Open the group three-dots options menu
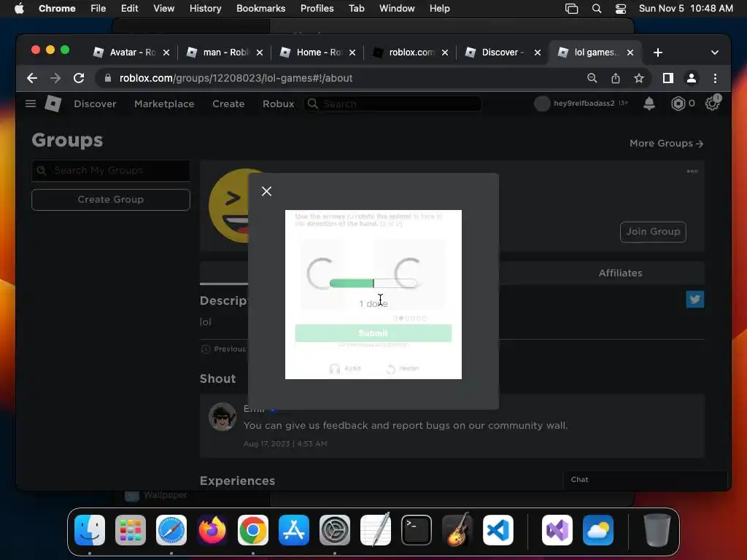Image resolution: width=747 pixels, height=560 pixels. coord(692,171)
